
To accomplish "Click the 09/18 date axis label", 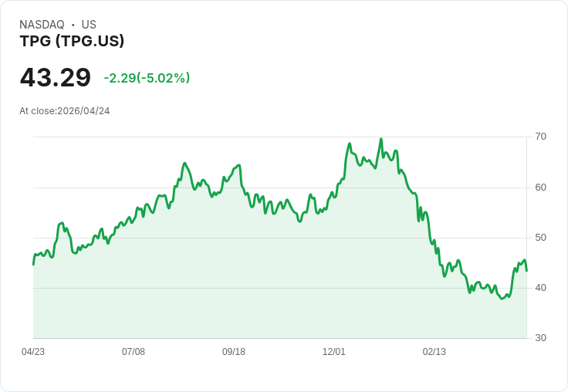I will pos(234,352).
